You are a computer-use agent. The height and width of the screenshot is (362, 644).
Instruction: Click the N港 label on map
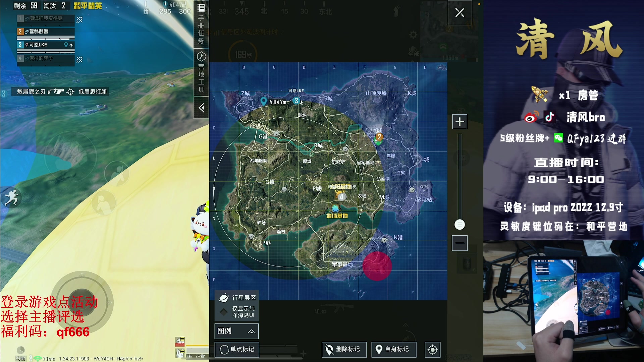(398, 237)
